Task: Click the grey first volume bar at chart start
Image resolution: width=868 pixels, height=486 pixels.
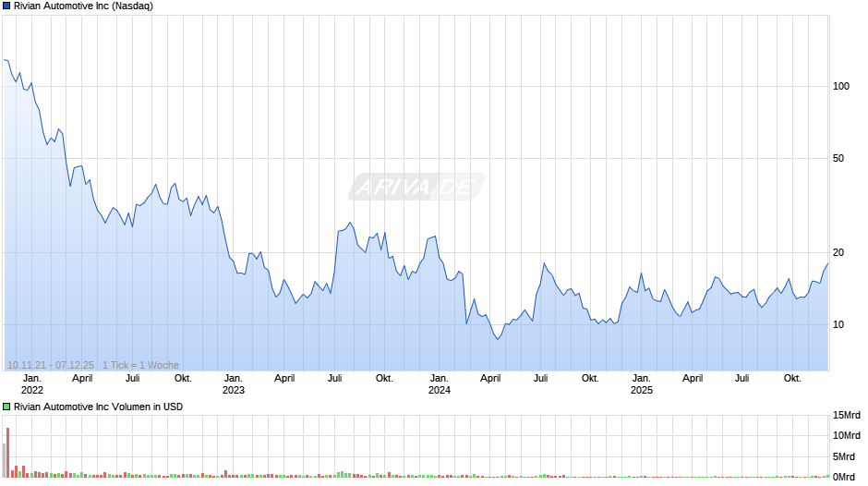Action: click(x=4, y=460)
